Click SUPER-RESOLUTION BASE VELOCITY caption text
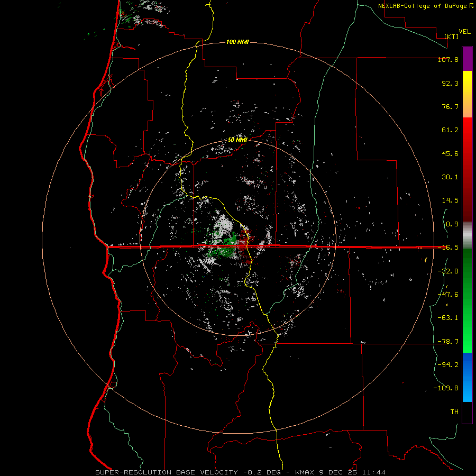 [167, 472]
